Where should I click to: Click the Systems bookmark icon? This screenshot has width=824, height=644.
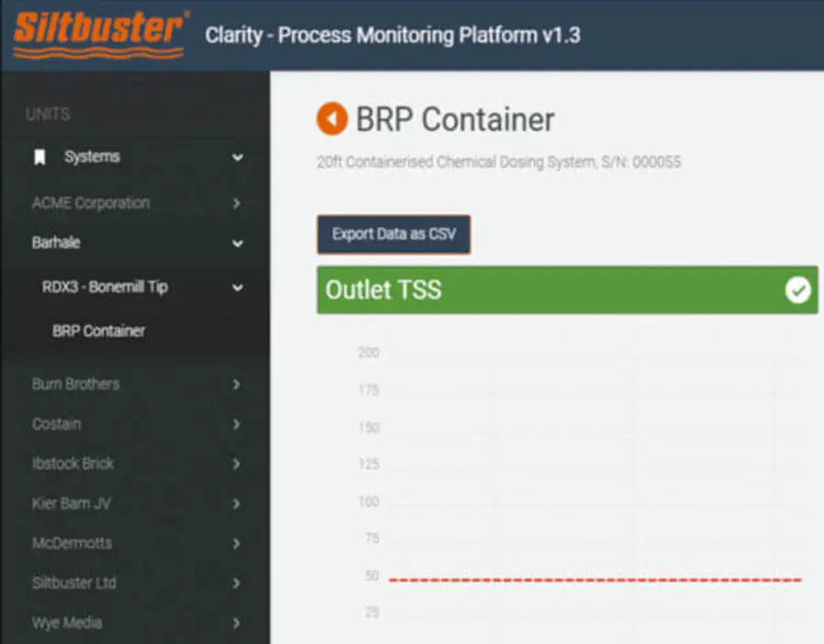pyautogui.click(x=40, y=157)
